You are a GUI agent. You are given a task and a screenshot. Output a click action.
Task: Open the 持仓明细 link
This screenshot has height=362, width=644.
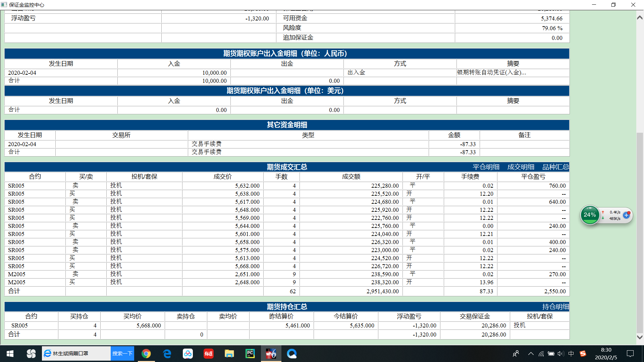tap(555, 307)
